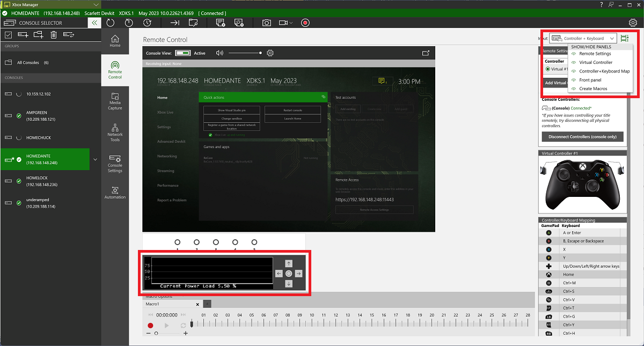The width and height of the screenshot is (644, 346).
Task: Click the add console icon
Action: [23, 34]
